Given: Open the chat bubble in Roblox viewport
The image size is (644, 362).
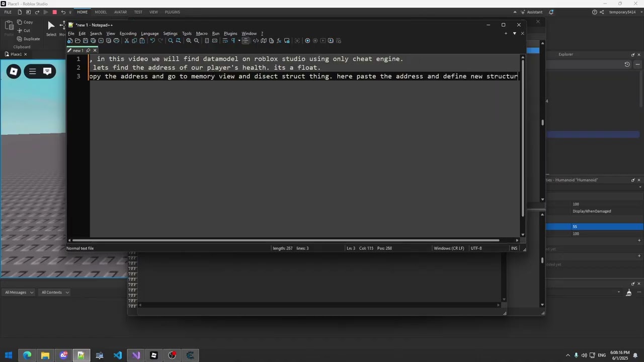Looking at the screenshot, I should [47, 71].
